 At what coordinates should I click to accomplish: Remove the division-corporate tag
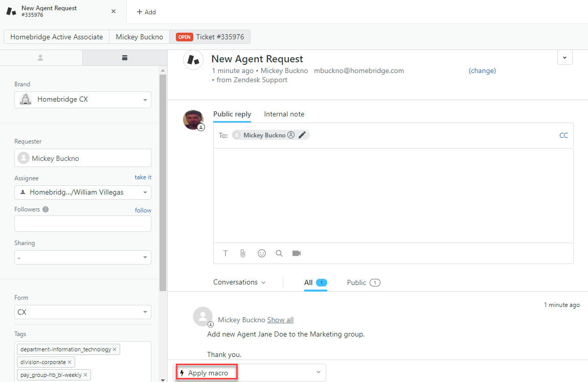point(70,362)
